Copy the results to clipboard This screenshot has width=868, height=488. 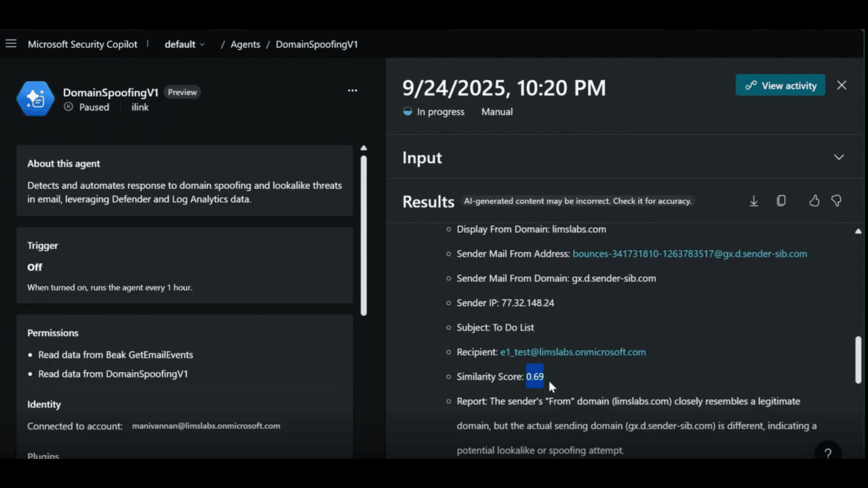tap(781, 201)
